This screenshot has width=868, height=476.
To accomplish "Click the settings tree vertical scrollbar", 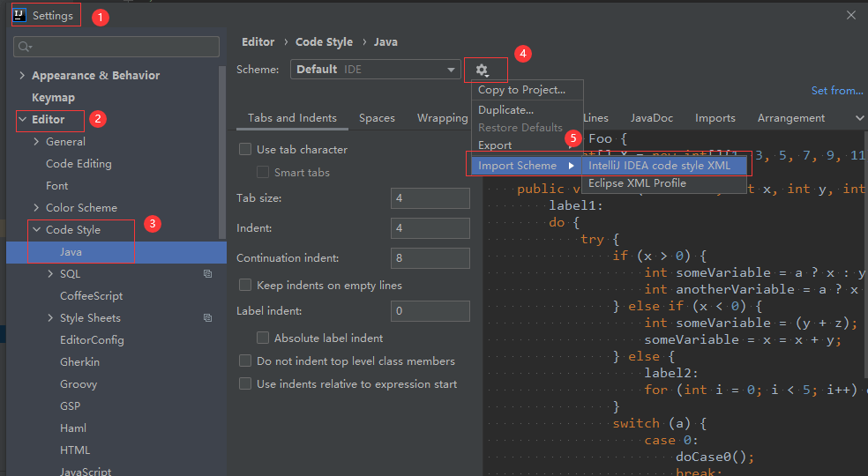I will click(222, 152).
